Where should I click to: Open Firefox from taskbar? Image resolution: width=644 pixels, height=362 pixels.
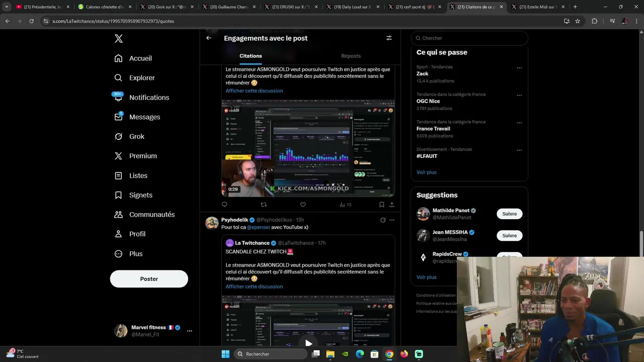pyautogui.click(x=404, y=354)
